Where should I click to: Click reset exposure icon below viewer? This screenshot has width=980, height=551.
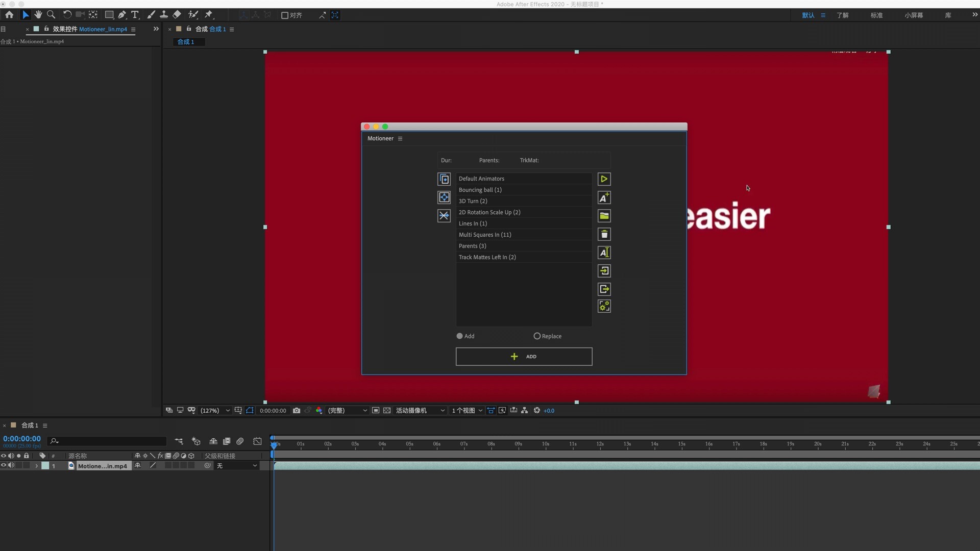pos(537,410)
